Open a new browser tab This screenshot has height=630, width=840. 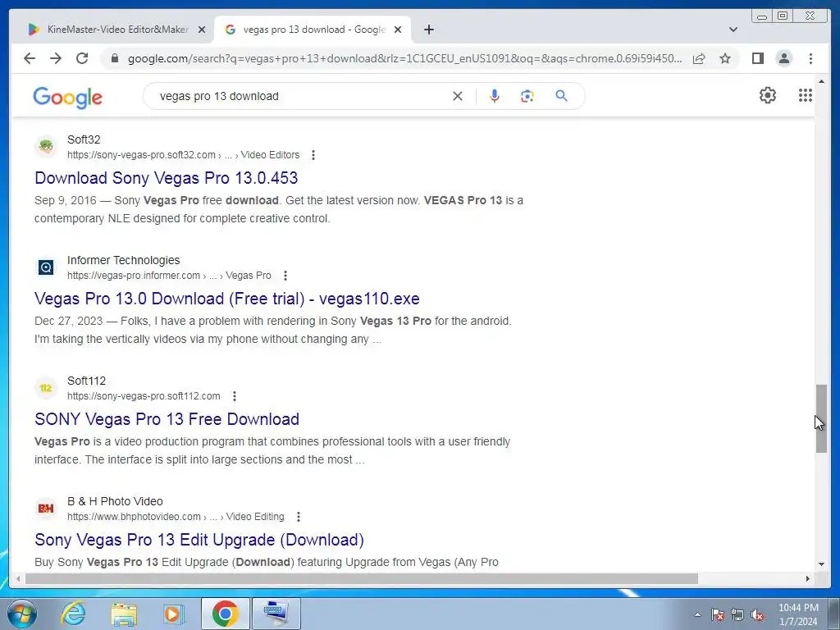click(x=428, y=30)
